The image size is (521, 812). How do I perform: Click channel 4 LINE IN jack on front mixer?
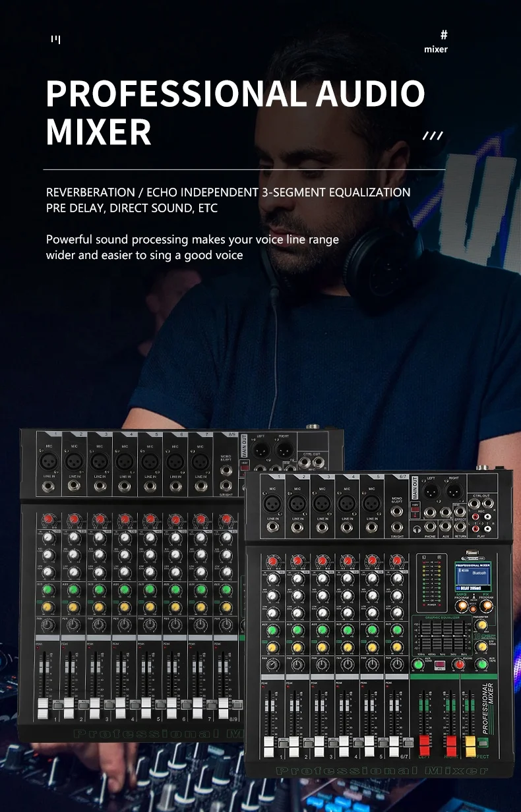(x=347, y=527)
